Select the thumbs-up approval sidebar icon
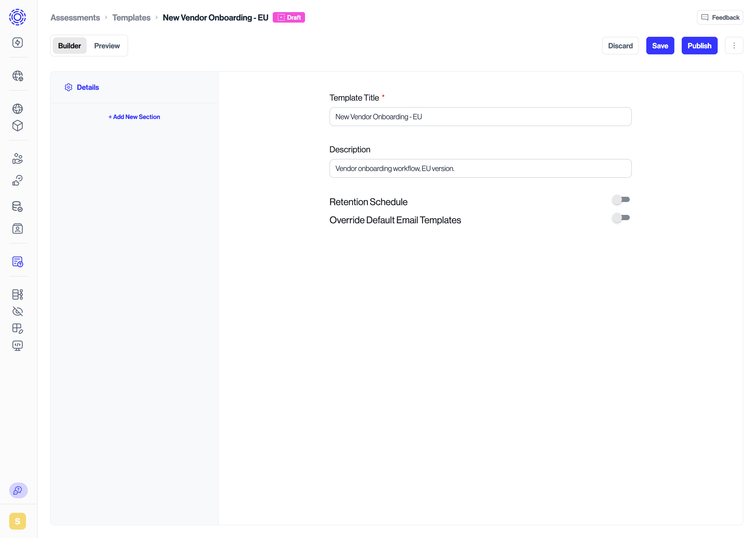The width and height of the screenshot is (756, 538). click(x=18, y=180)
